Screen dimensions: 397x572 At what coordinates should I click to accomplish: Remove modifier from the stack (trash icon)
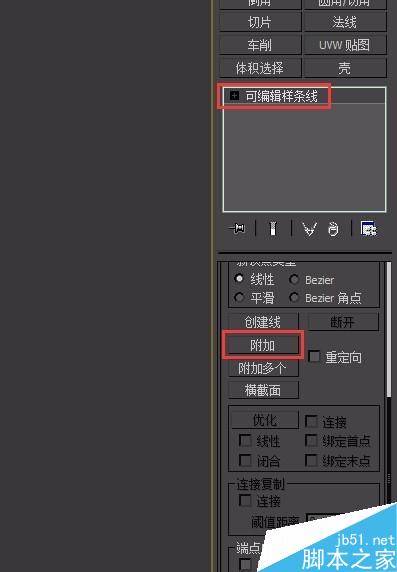tap(333, 229)
